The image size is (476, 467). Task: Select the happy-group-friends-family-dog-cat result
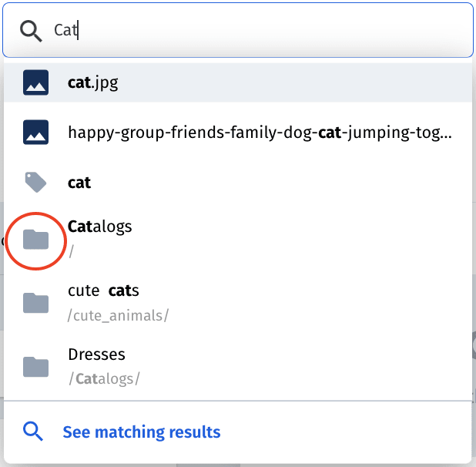[238, 133]
